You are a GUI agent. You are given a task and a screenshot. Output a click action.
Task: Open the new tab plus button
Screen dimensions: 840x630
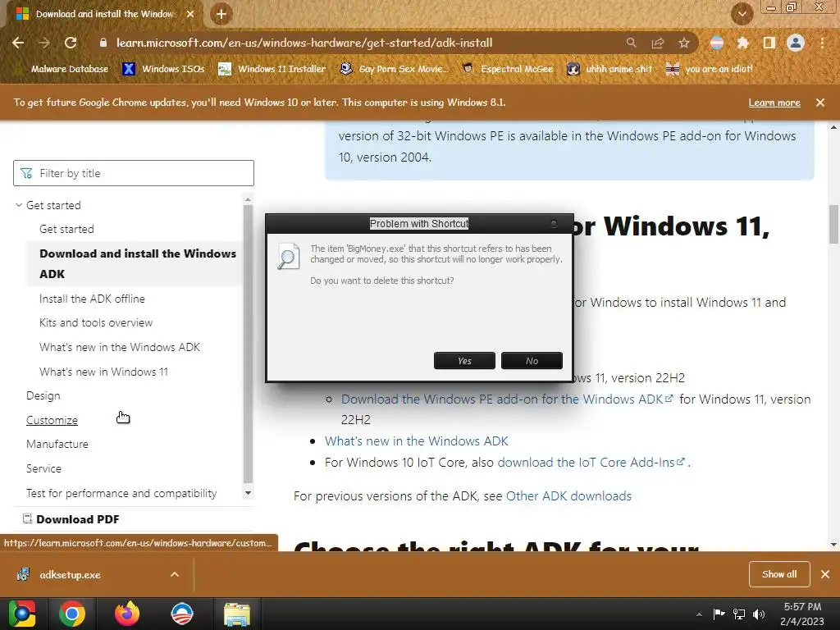pyautogui.click(x=221, y=14)
